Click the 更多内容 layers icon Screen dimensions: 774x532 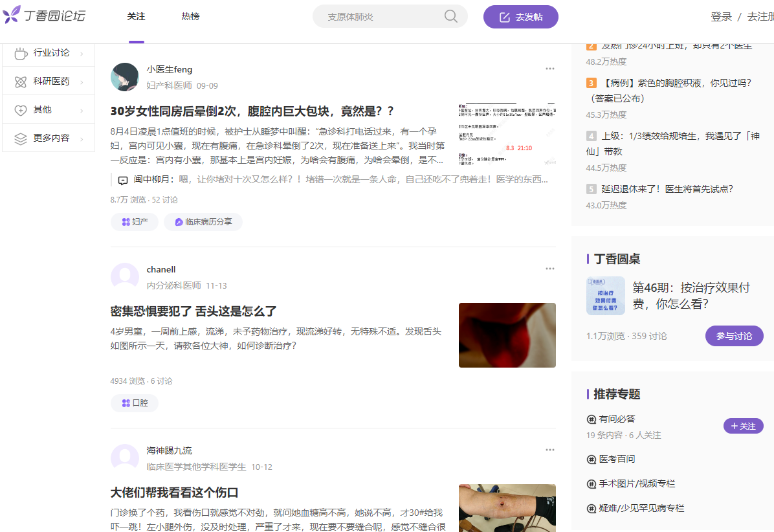[x=21, y=138]
